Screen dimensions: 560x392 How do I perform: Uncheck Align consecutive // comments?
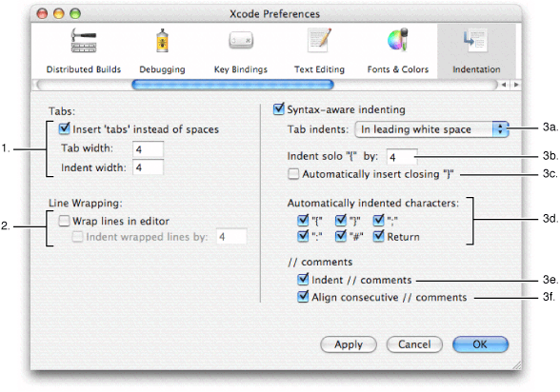coord(303,297)
